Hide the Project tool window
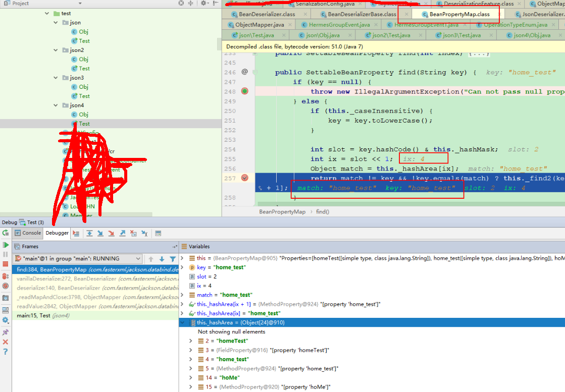 pos(216,3)
